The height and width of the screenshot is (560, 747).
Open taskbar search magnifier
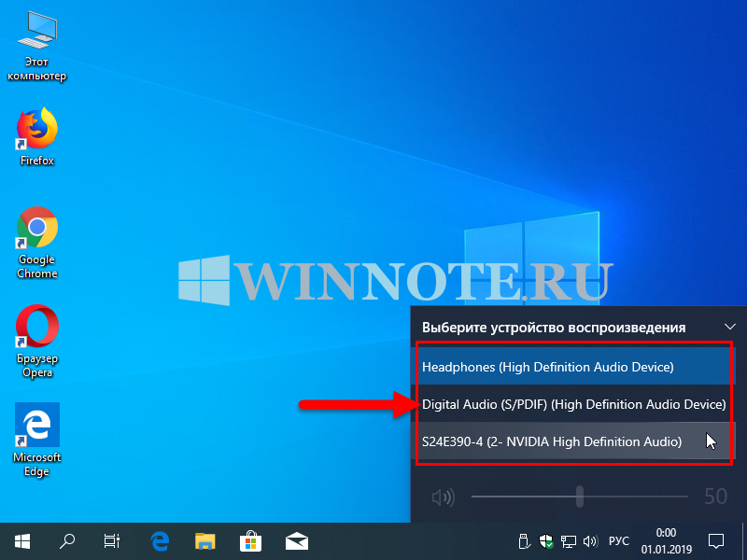pos(67,539)
